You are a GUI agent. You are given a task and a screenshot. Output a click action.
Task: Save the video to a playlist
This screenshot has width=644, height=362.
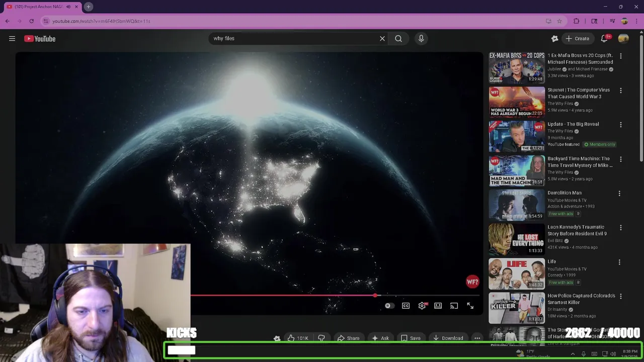pos(411,338)
